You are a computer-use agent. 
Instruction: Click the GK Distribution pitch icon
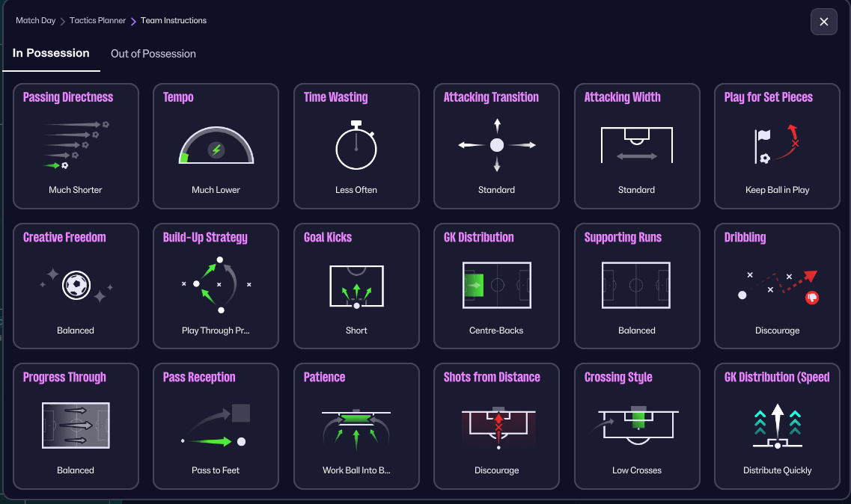click(x=497, y=285)
